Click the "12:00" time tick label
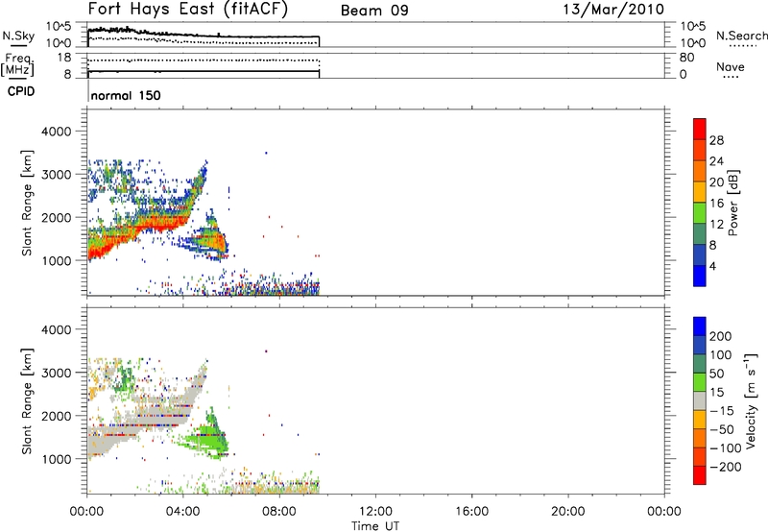768x532 pixels. click(x=375, y=512)
